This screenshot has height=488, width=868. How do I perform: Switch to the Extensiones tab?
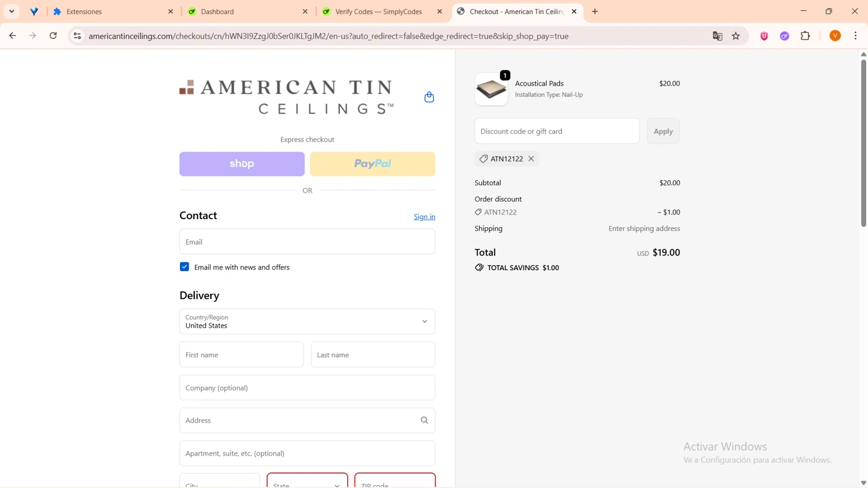(113, 12)
